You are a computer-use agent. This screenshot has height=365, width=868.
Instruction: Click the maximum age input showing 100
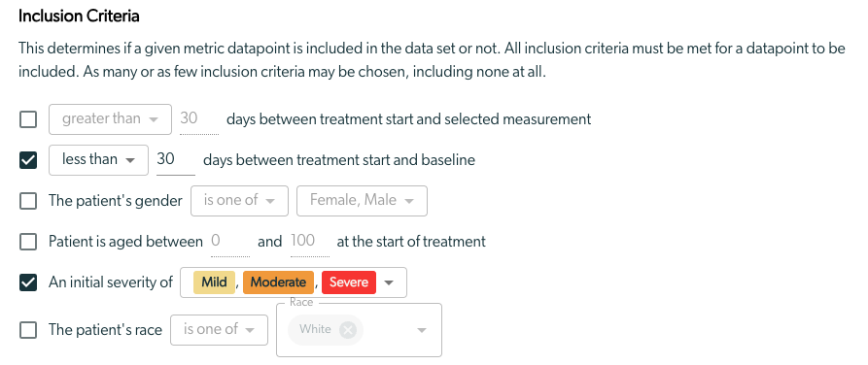[310, 243]
